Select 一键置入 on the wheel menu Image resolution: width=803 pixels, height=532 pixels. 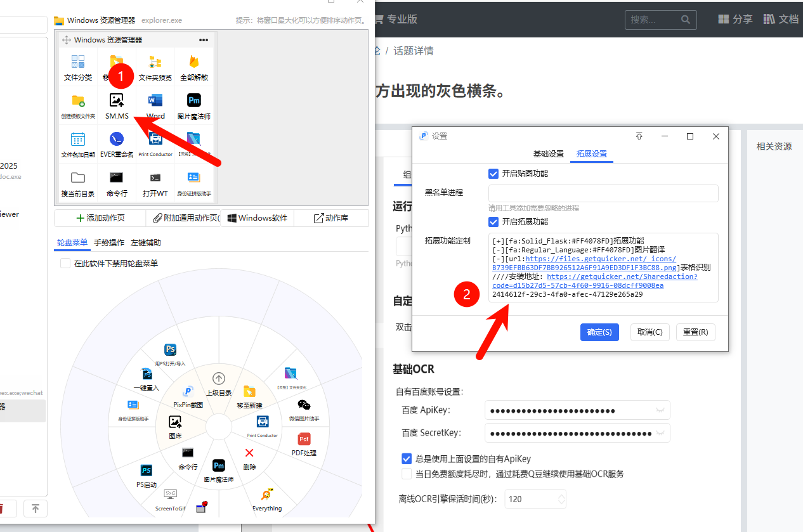pos(146,379)
